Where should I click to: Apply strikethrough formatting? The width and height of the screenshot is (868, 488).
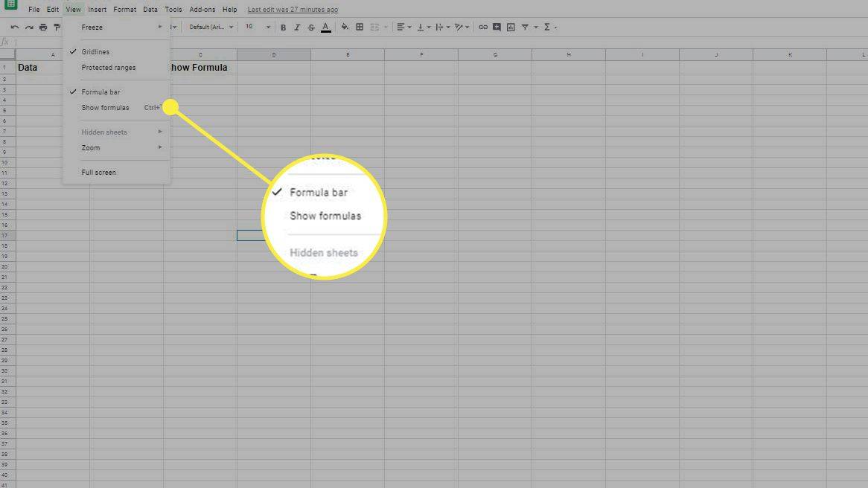[x=311, y=27]
